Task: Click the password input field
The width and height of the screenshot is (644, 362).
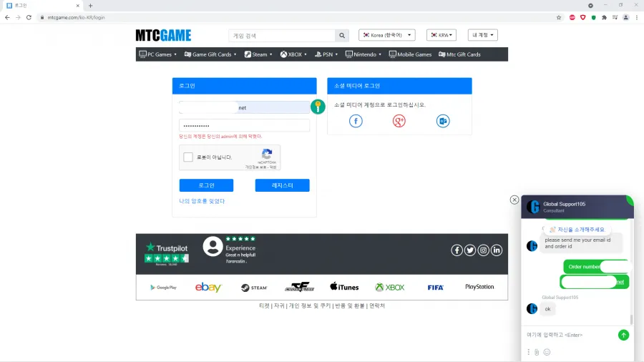Action: 245,126
